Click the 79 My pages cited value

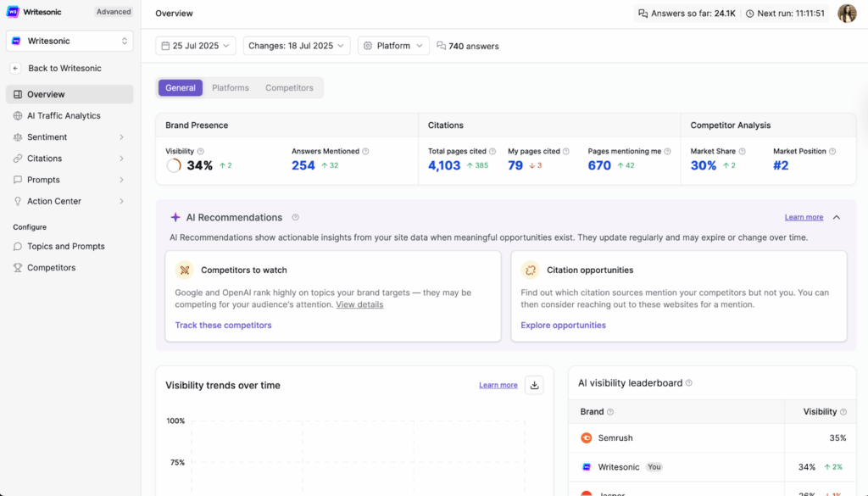pos(515,165)
